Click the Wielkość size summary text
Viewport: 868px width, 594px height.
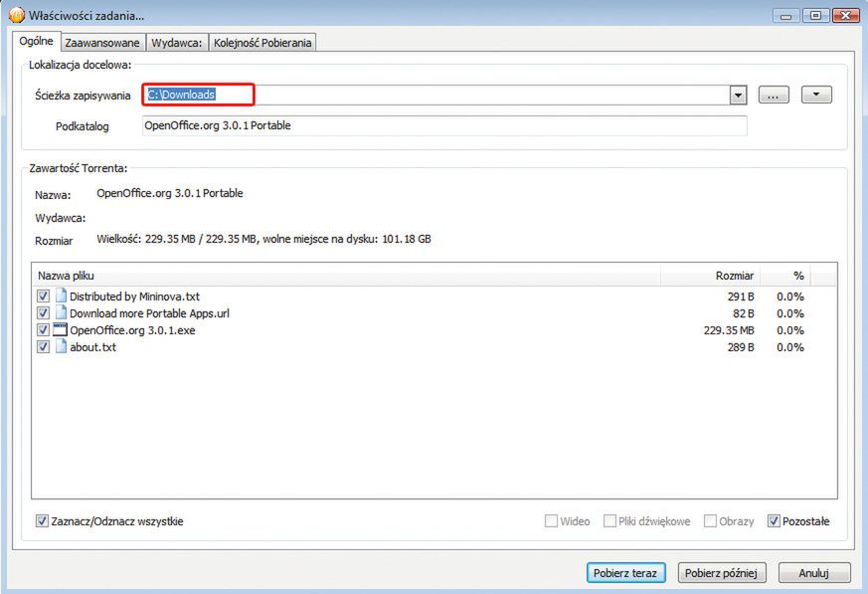pyautogui.click(x=263, y=239)
